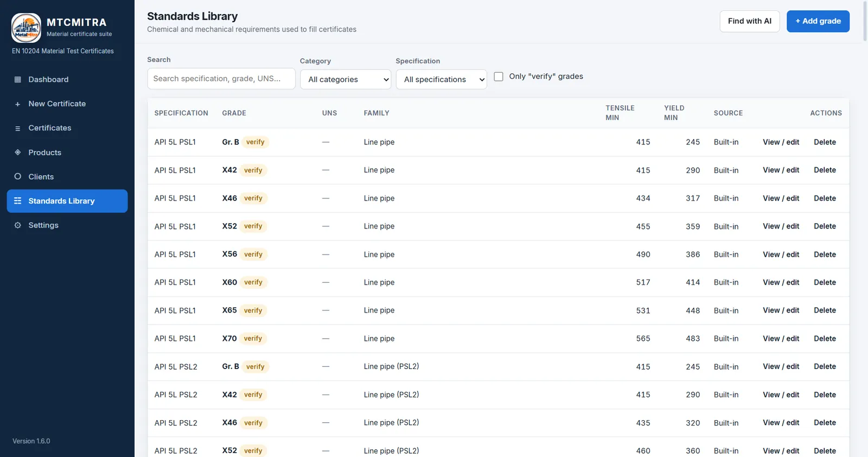Focus the Search specification input field
This screenshot has width=868, height=457.
(x=221, y=79)
